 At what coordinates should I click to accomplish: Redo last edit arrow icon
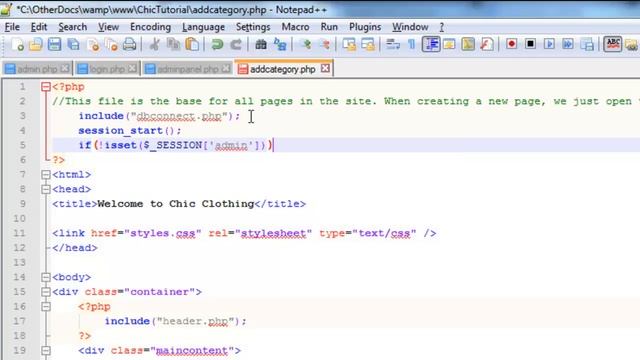point(236,44)
